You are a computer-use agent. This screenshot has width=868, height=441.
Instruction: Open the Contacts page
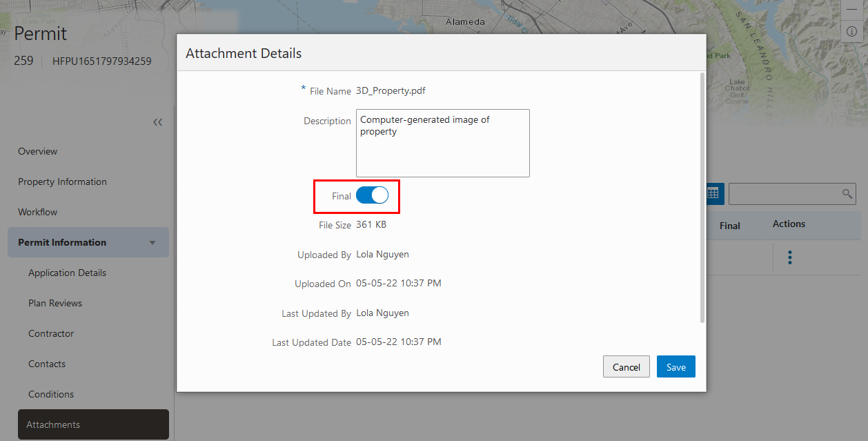pyautogui.click(x=47, y=364)
